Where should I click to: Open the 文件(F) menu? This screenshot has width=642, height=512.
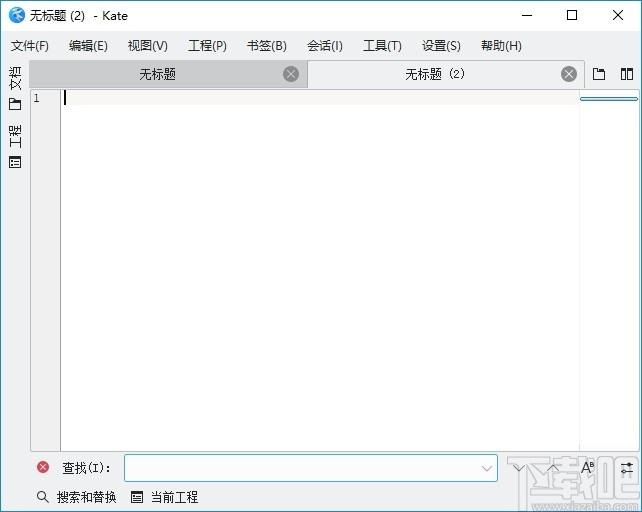click(29, 46)
